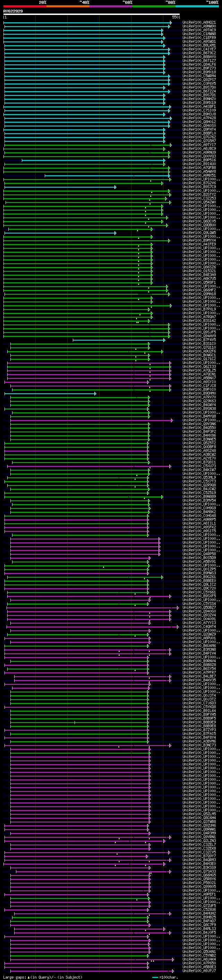The height and width of the screenshot is (980, 222).
Task: Click UniRef100_Q9VRN1 label
Action: 199,837
